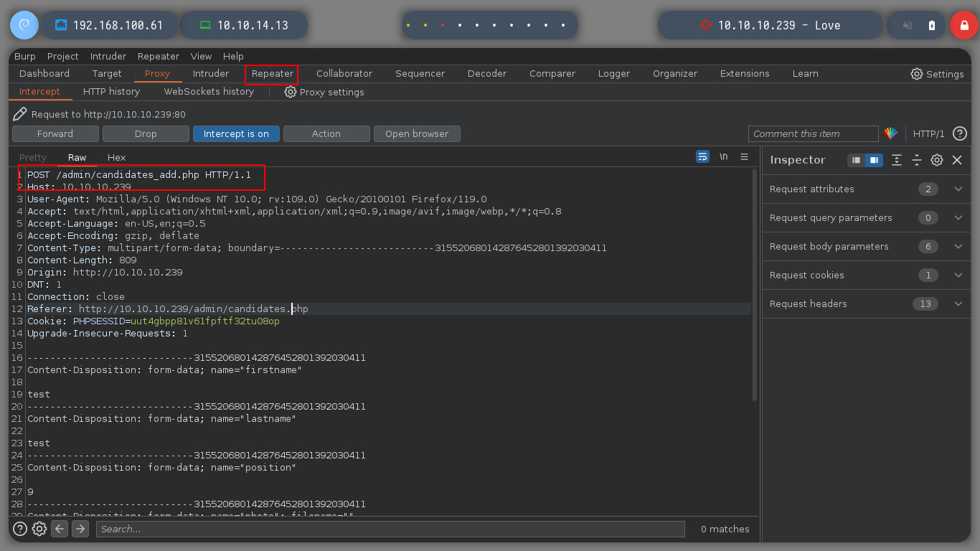The height and width of the screenshot is (551, 980).
Task: Switch to the Comparer tab
Action: (552, 73)
